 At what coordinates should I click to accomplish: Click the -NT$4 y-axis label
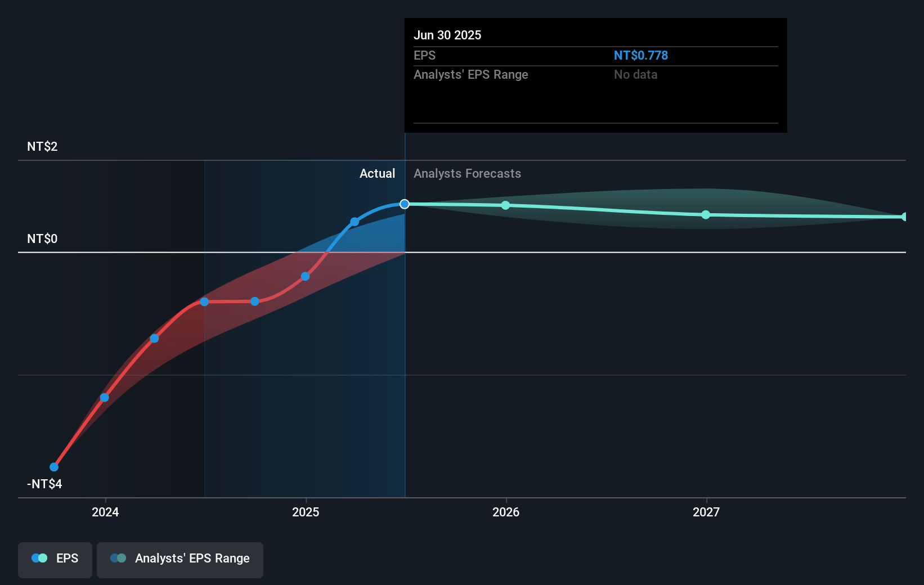pos(44,484)
